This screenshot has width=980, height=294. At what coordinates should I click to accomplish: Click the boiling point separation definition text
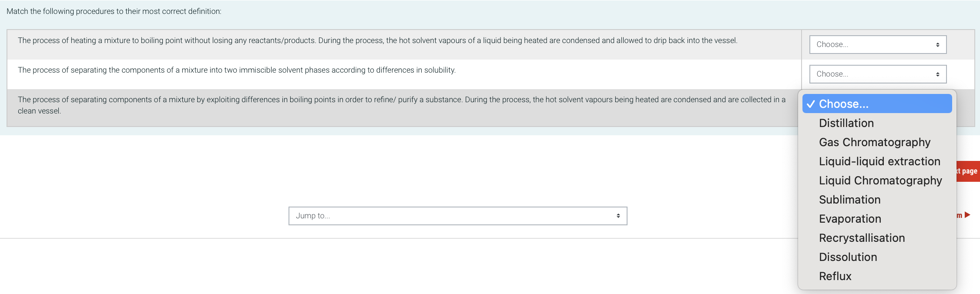point(400,100)
